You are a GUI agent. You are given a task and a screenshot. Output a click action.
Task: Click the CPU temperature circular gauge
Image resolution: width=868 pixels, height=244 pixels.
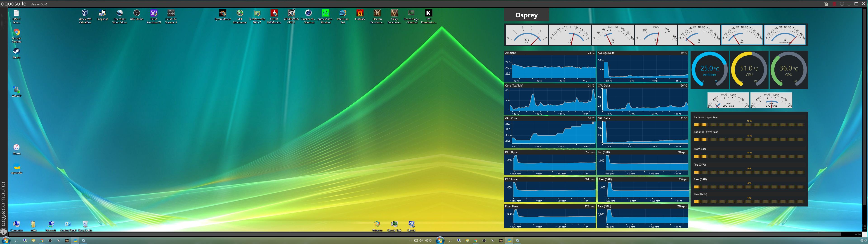click(749, 70)
